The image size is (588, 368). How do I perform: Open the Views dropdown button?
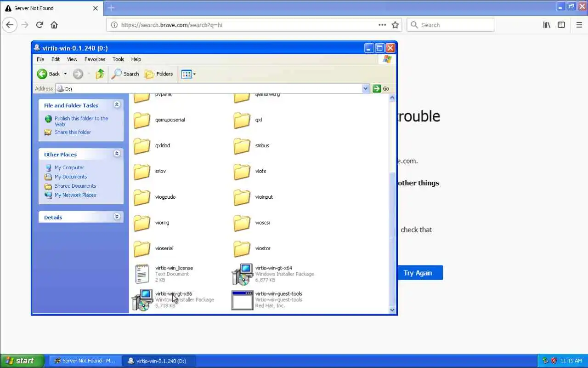pos(188,74)
